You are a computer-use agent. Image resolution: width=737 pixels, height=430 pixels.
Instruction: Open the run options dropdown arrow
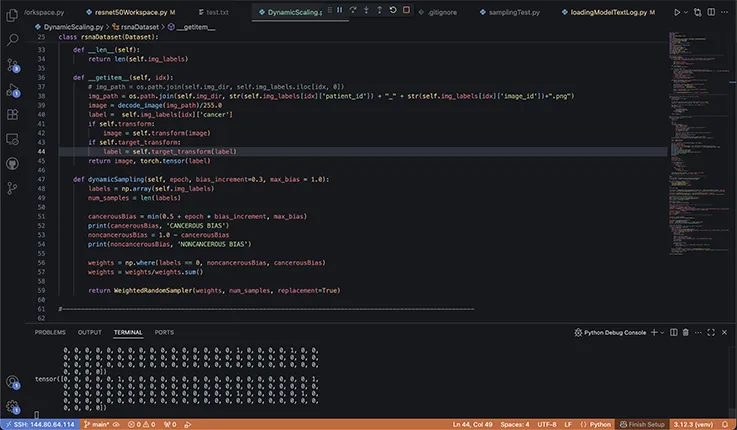(686, 12)
